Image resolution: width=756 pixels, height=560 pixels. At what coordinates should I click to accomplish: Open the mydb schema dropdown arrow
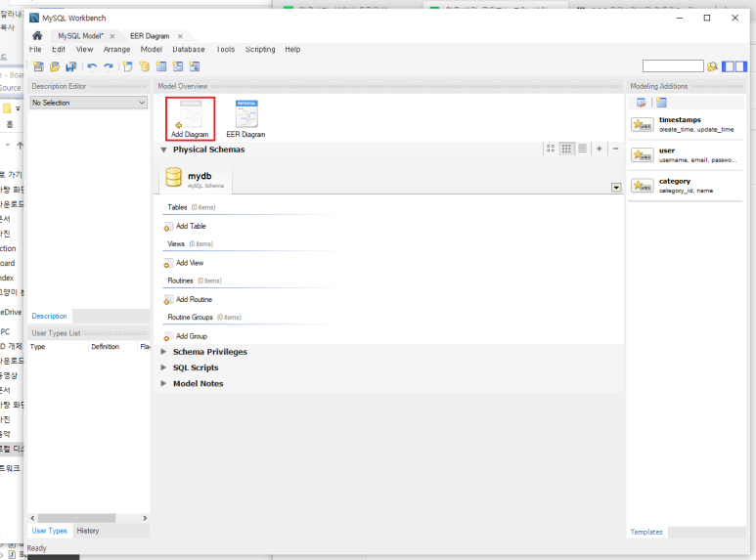point(616,188)
